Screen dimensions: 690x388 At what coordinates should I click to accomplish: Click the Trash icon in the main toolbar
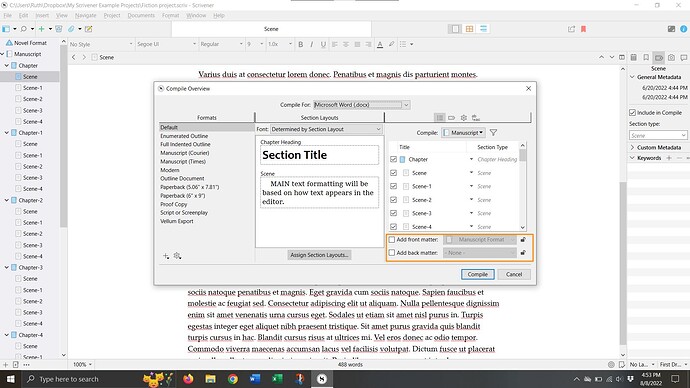click(59, 29)
